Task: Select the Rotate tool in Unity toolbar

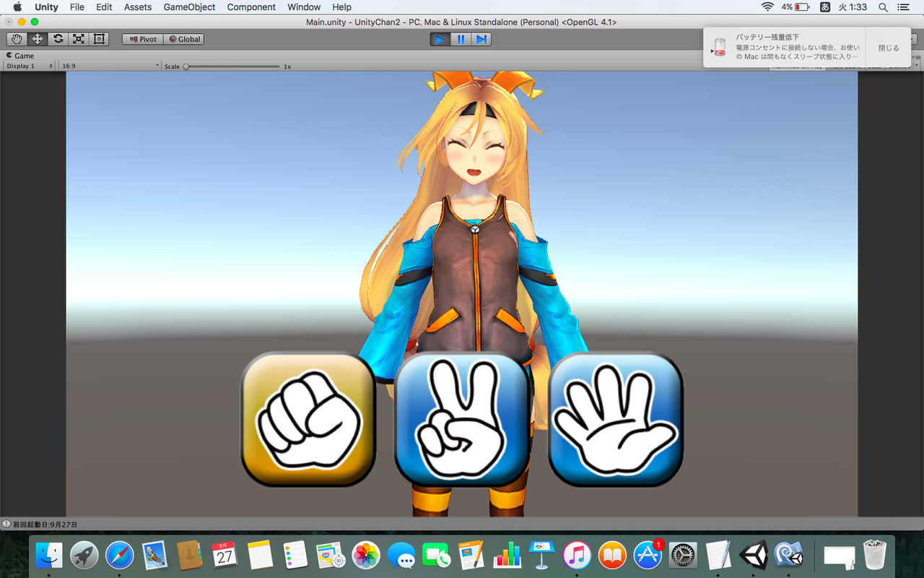Action: coord(58,39)
